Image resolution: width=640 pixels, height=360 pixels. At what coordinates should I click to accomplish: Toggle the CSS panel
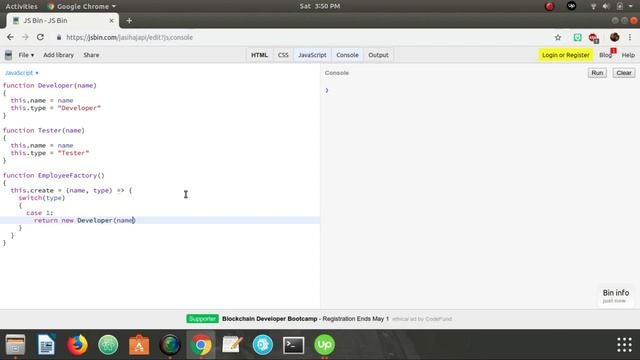(283, 55)
